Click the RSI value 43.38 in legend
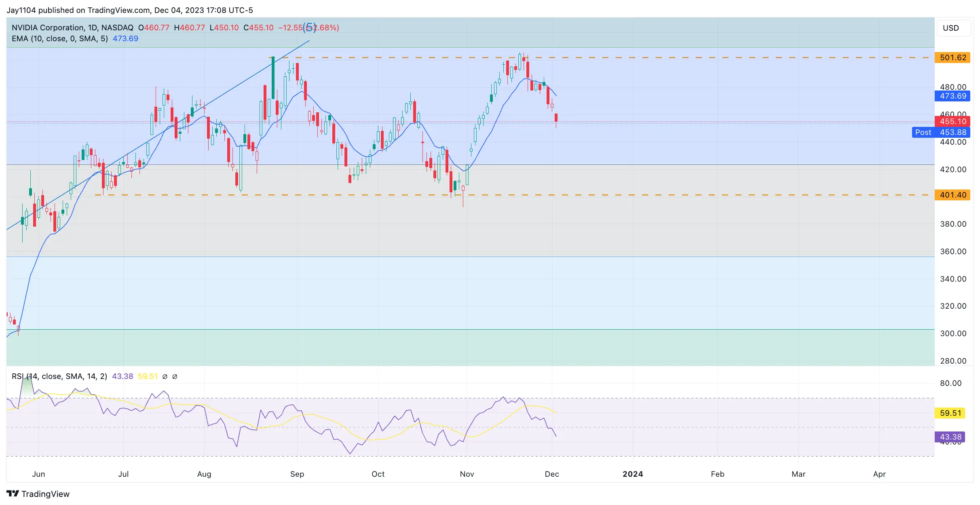 [x=122, y=376]
